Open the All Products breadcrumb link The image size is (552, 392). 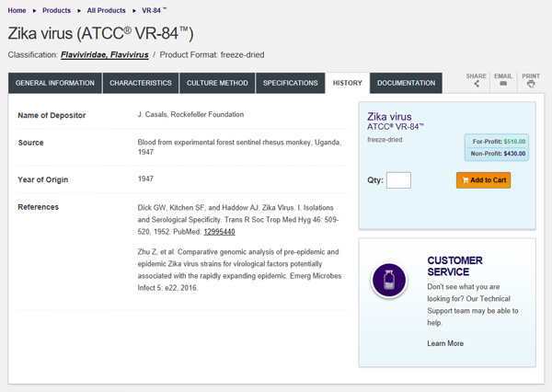point(107,10)
